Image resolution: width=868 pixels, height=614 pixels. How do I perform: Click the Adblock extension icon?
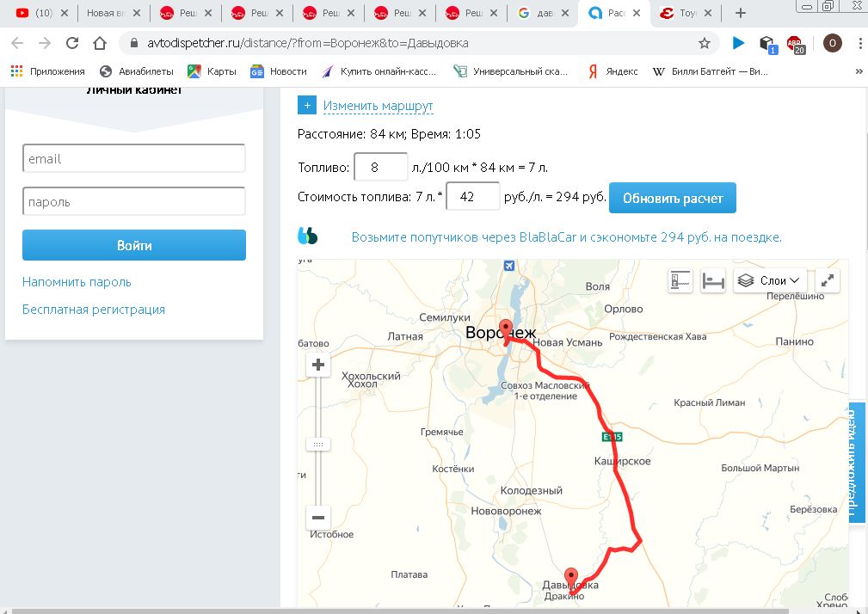795,44
